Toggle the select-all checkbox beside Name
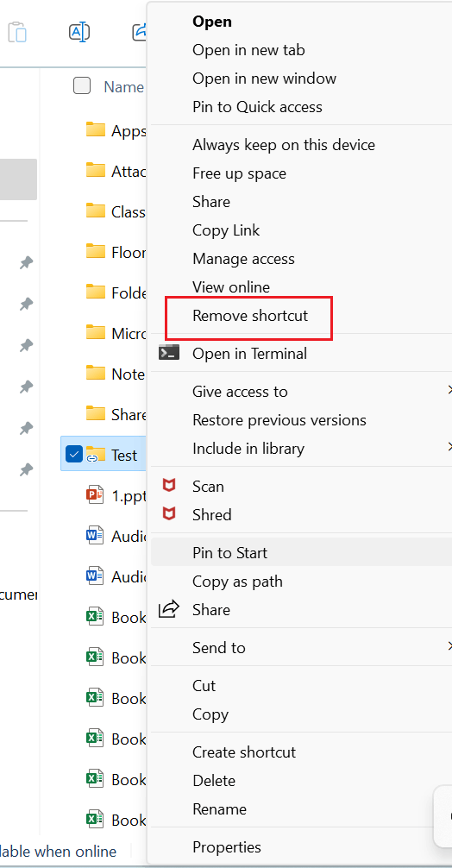The image size is (452, 868). tap(82, 85)
